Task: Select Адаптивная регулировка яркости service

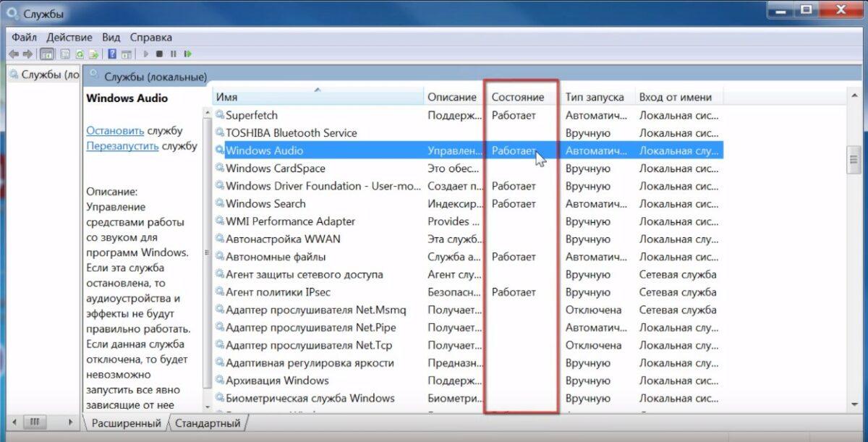Action: [468, 363]
